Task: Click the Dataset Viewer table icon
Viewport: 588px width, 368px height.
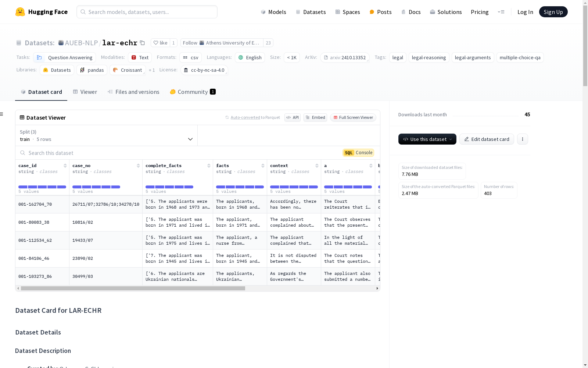Action: tap(22, 117)
